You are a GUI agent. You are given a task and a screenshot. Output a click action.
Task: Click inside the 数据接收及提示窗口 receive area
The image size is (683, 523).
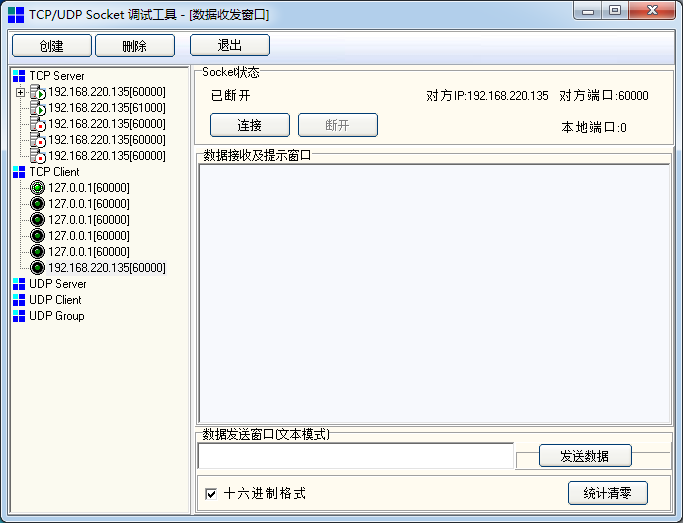coord(434,294)
